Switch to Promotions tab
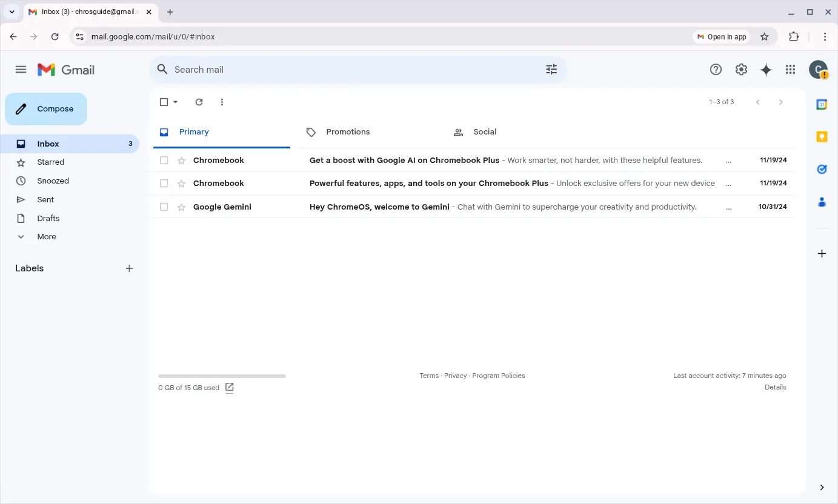This screenshot has height=504, width=838. (x=347, y=132)
